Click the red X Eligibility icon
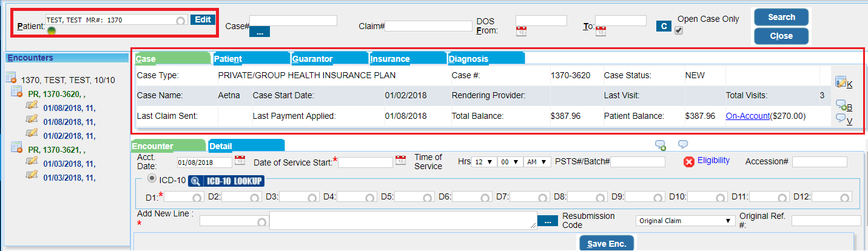 pyautogui.click(x=688, y=162)
